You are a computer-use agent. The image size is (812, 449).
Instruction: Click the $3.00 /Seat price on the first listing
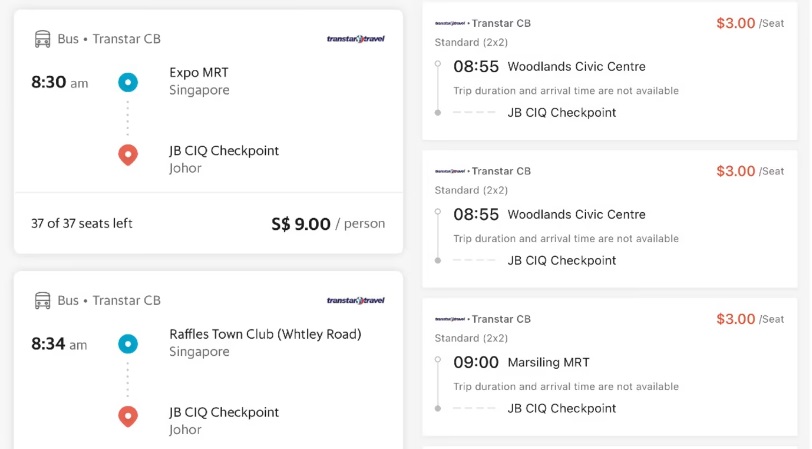tap(750, 23)
